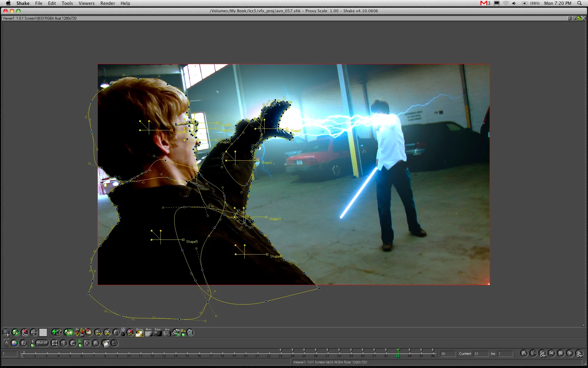
Task: Click the Gmail notifier icon in menu bar
Action: pyautogui.click(x=485, y=3)
